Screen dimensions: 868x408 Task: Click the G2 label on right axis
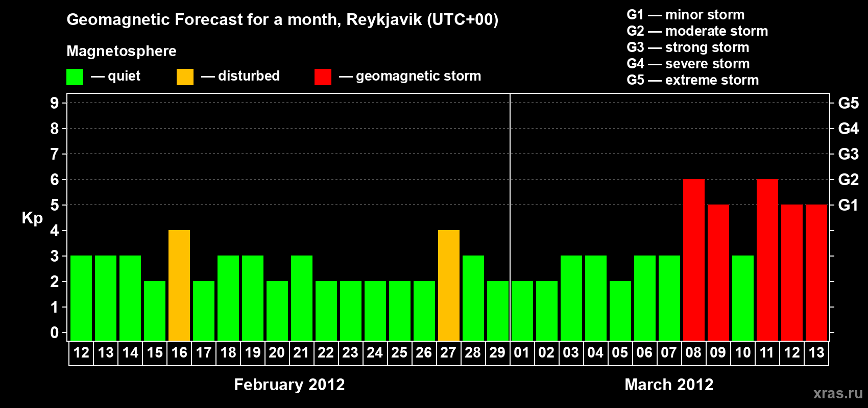coord(849,180)
